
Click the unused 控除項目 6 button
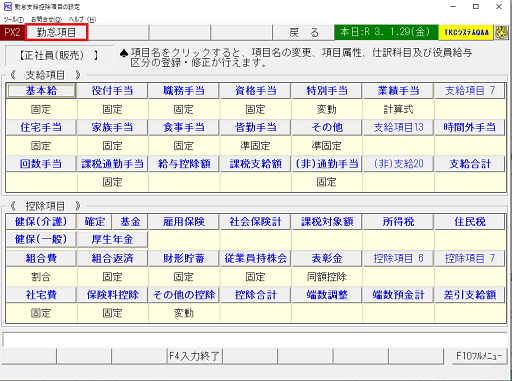[x=398, y=258]
